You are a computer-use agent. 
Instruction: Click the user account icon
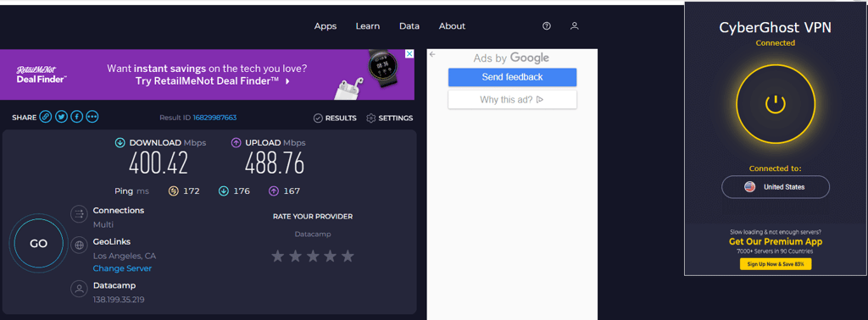pos(575,26)
